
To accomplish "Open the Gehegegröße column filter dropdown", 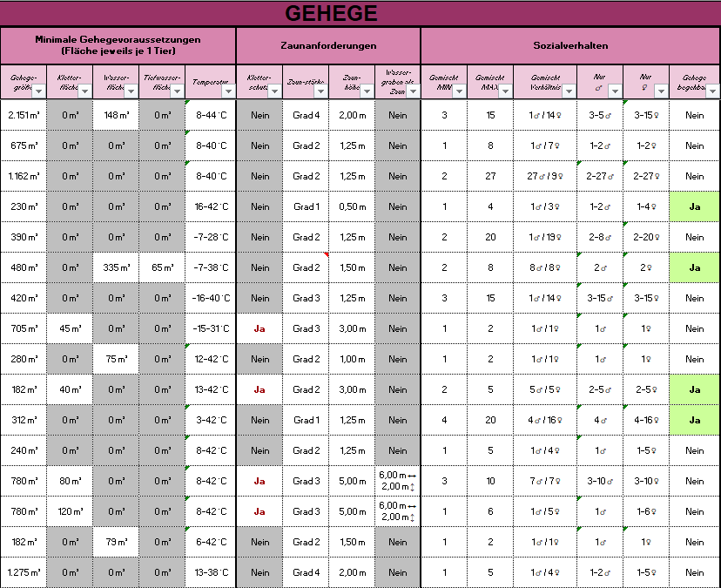I will pos(38,91).
